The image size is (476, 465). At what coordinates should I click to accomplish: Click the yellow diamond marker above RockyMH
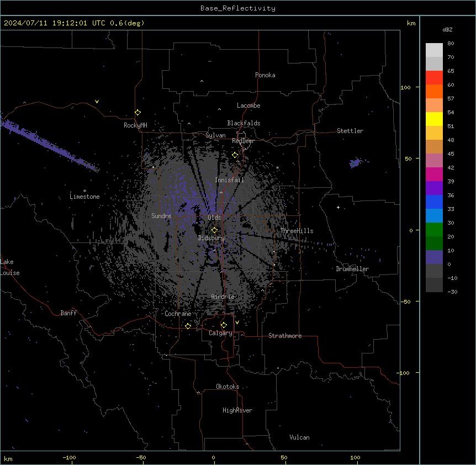pos(137,112)
